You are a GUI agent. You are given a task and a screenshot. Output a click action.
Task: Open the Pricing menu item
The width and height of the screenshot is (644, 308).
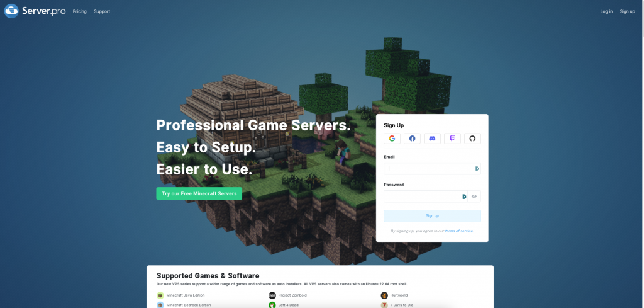[x=80, y=11]
